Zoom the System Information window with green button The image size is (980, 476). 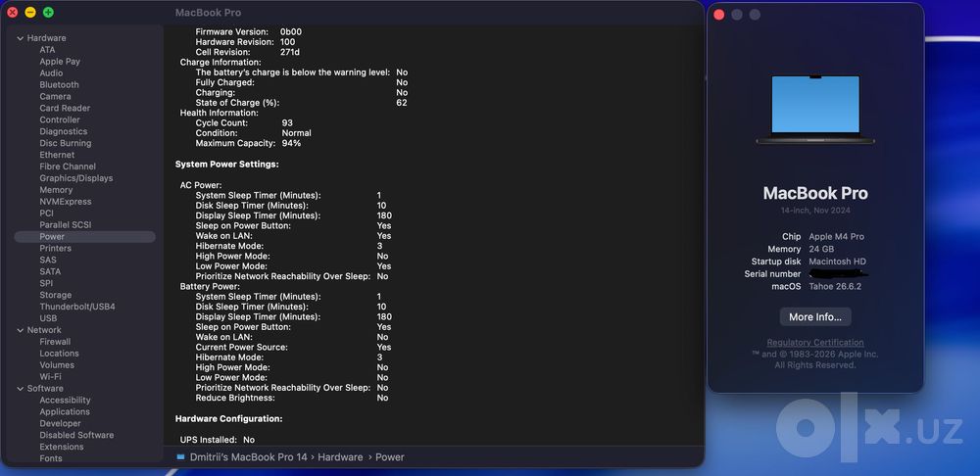(48, 13)
